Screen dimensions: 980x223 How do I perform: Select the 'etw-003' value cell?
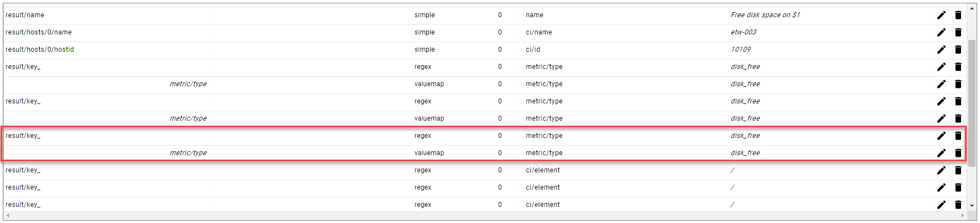(x=743, y=32)
